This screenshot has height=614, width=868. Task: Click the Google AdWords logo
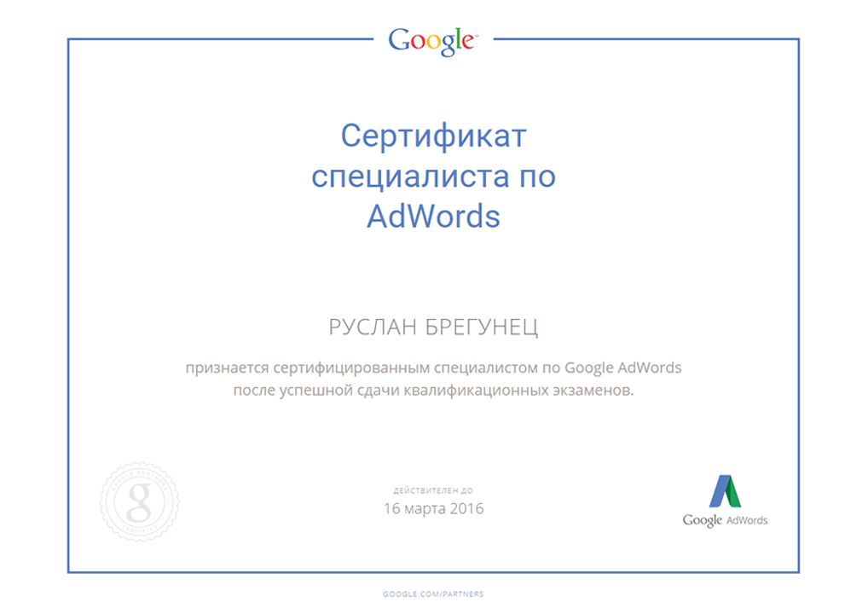point(725,501)
